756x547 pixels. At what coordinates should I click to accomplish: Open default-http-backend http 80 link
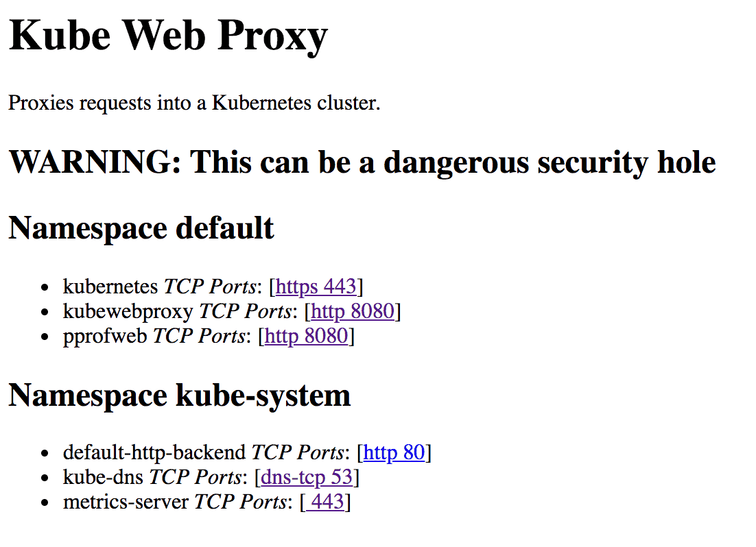394,453
